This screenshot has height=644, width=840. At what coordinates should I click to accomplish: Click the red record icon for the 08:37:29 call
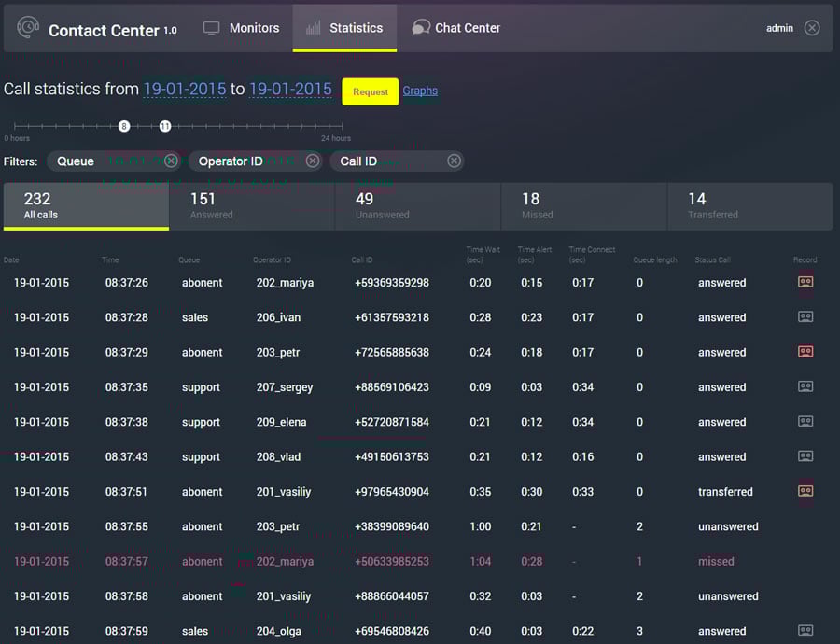805,352
